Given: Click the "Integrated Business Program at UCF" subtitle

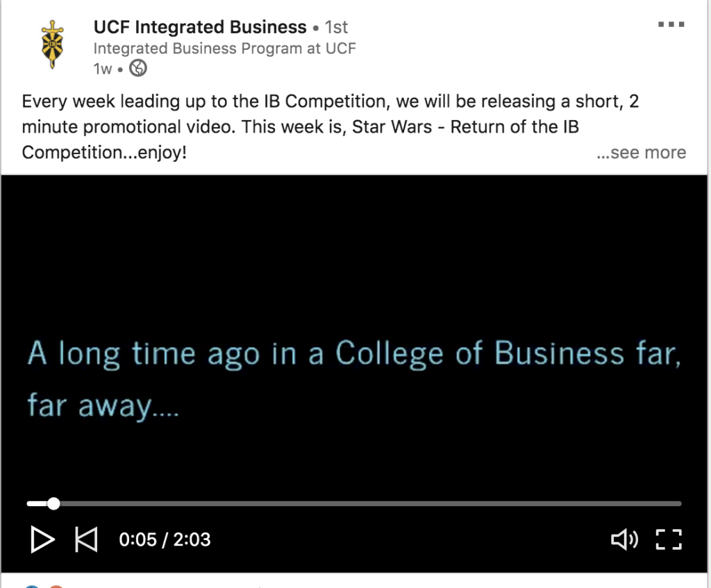Looking at the screenshot, I should pos(224,49).
